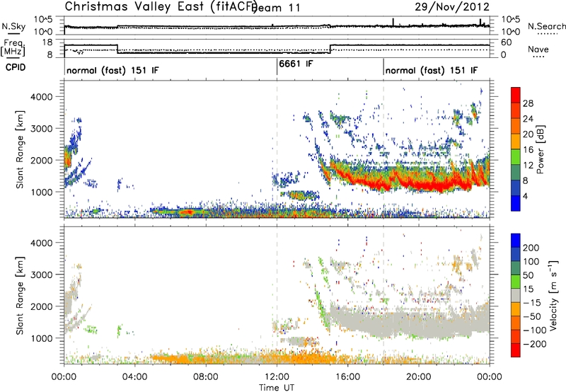Click the velocity scale value '-15'
The height and width of the screenshot is (392, 566).
point(533,302)
